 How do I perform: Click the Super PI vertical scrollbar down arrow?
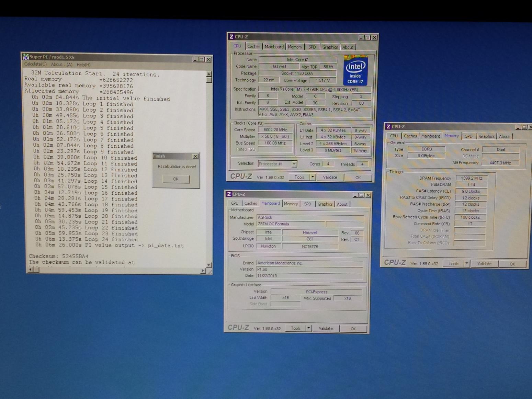pyautogui.click(x=209, y=265)
